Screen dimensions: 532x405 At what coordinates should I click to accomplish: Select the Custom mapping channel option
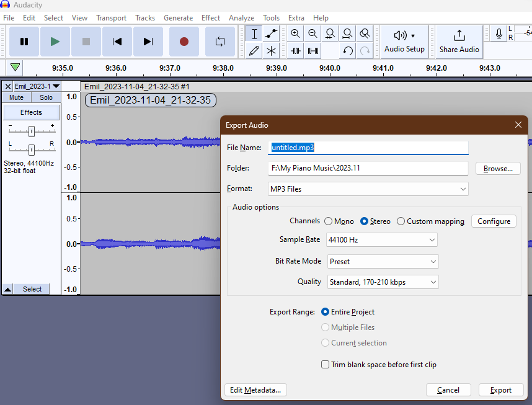[430, 221]
